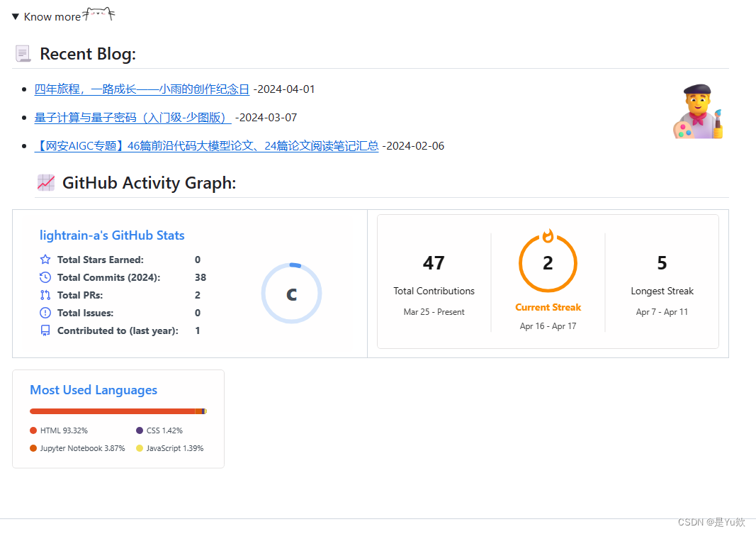Image resolution: width=756 pixels, height=534 pixels.
Task: Click the artist painter emoji image
Action: tap(698, 111)
